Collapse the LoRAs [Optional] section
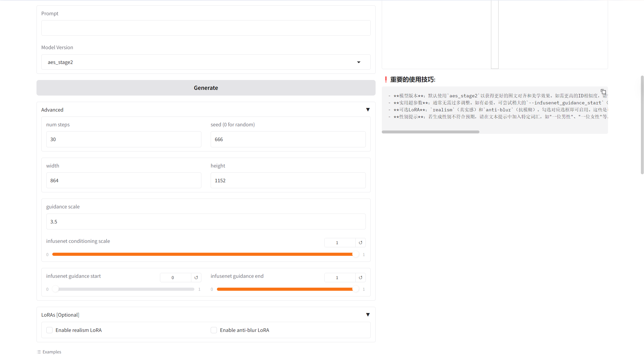The height and width of the screenshot is (356, 644). tap(368, 315)
